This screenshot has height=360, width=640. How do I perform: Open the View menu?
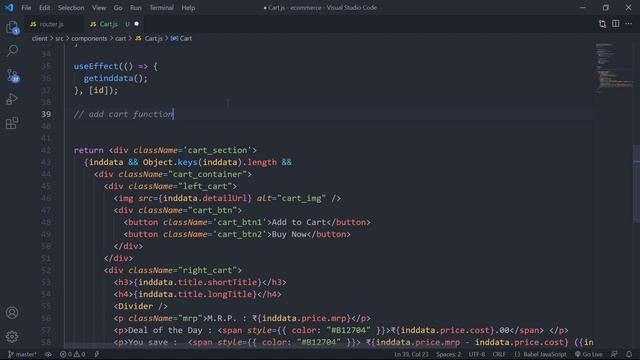coord(99,8)
